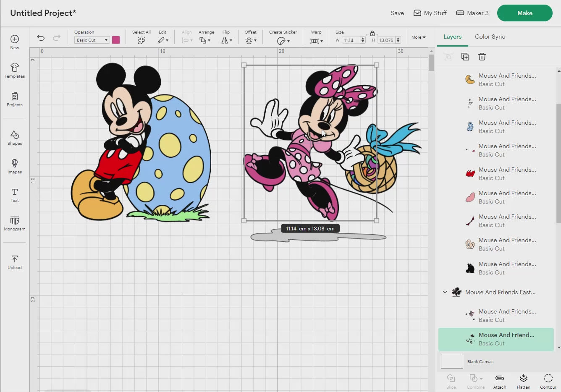Select the blue egg layer
Viewport: 561px width, 392px height.
tap(496, 127)
